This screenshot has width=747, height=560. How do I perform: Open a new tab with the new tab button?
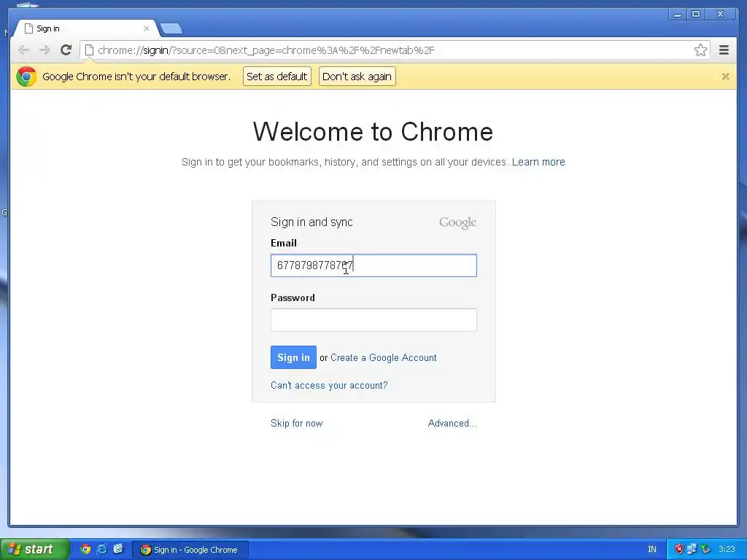(171, 28)
